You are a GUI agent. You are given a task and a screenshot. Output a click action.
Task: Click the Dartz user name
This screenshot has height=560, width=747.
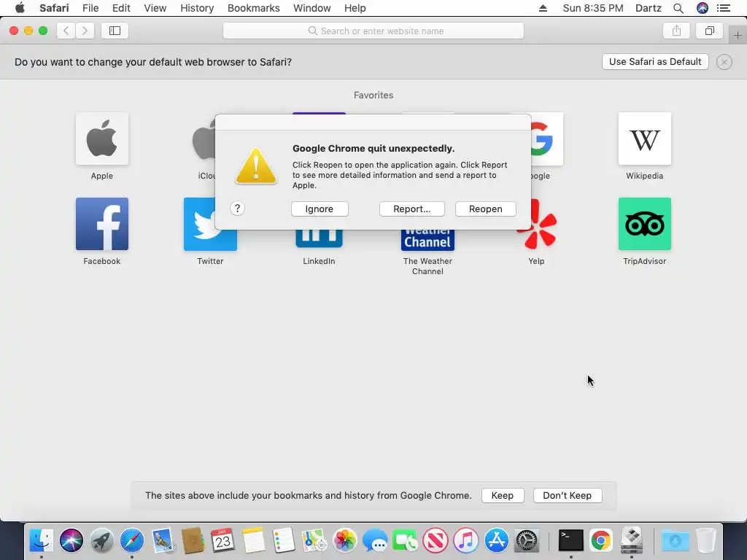pyautogui.click(x=649, y=8)
